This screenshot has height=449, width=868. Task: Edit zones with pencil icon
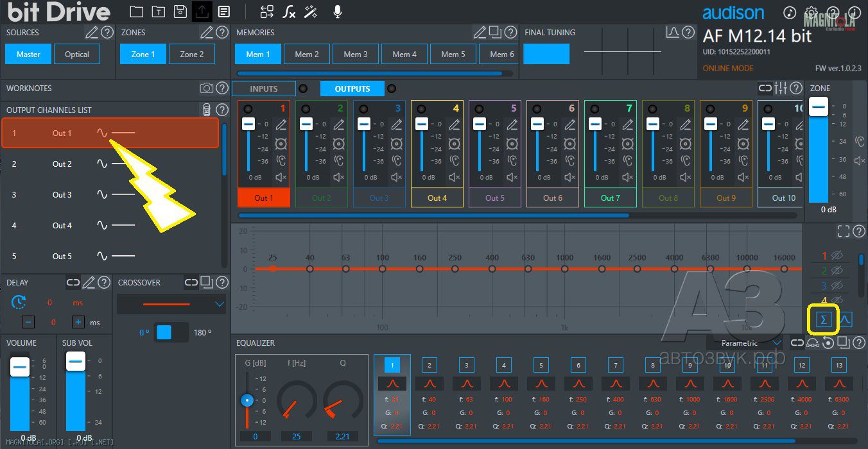(x=207, y=32)
